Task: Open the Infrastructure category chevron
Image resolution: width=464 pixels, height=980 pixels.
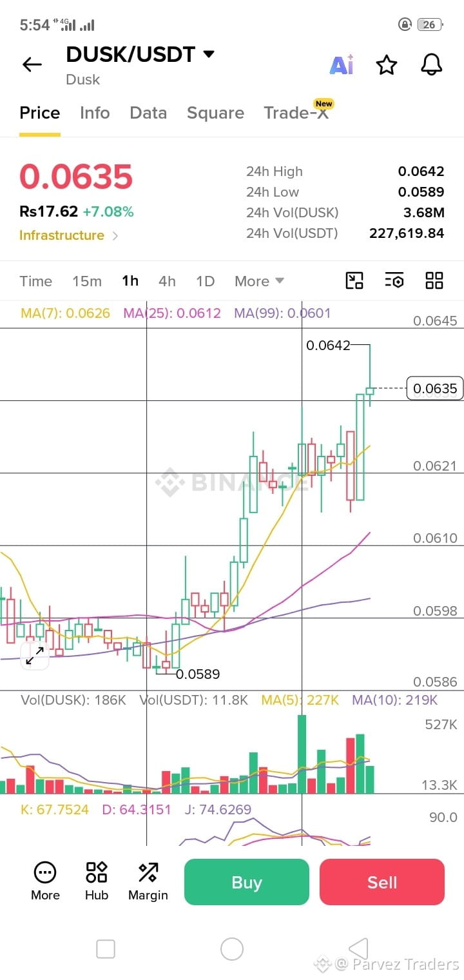Action: (115, 236)
